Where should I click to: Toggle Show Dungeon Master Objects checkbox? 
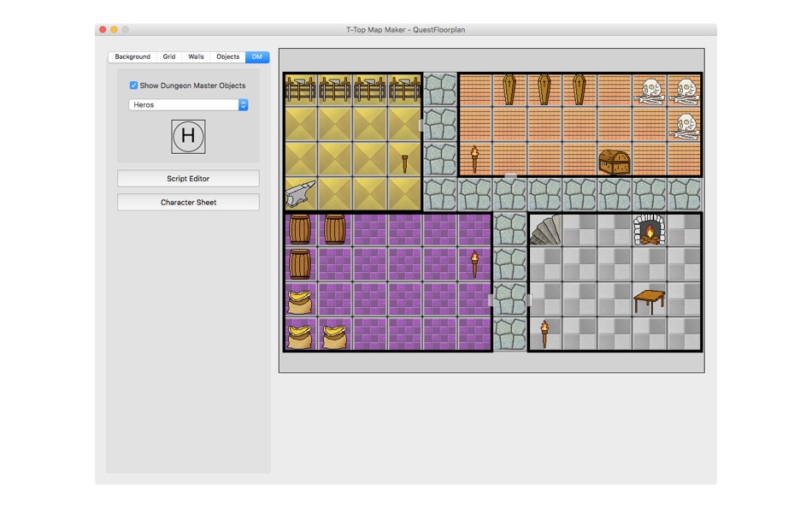[x=133, y=85]
